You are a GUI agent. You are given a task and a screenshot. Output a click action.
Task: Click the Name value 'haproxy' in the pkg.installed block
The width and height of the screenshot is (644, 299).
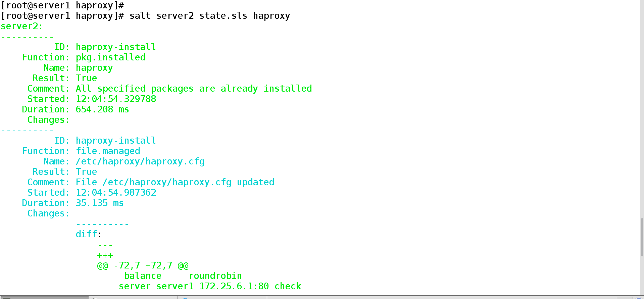click(x=94, y=68)
